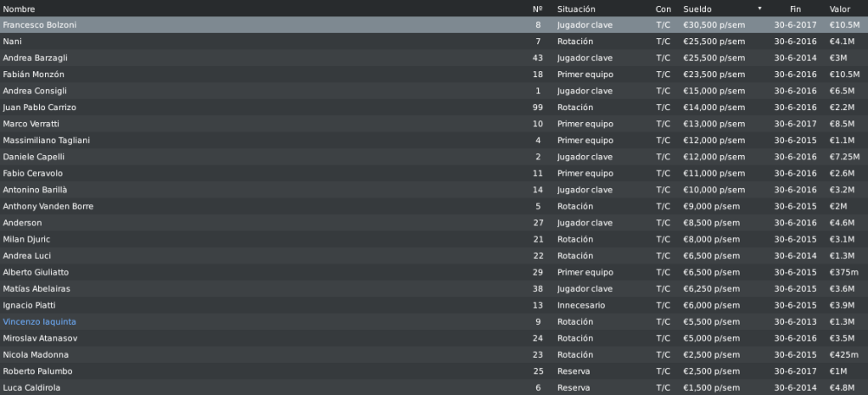This screenshot has width=868, height=395.
Task: Click the Sueldo sort arrow indicator
Action: (759, 8)
